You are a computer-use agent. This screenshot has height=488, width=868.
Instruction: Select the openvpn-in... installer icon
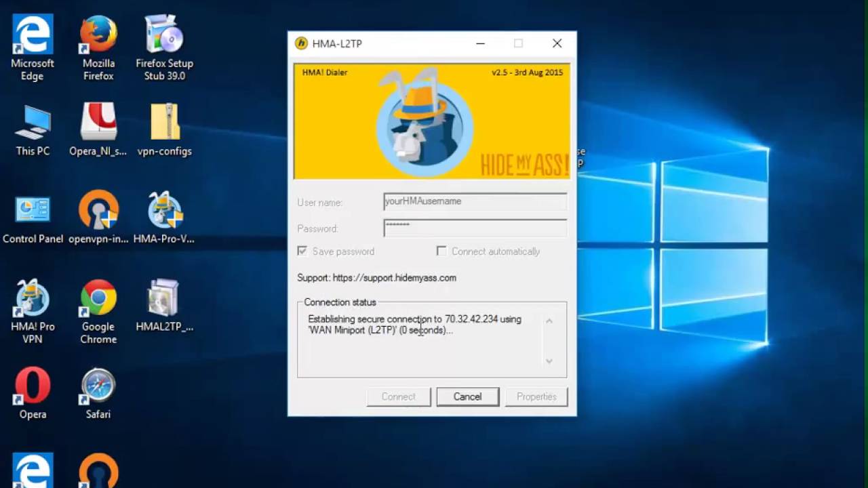coord(98,218)
